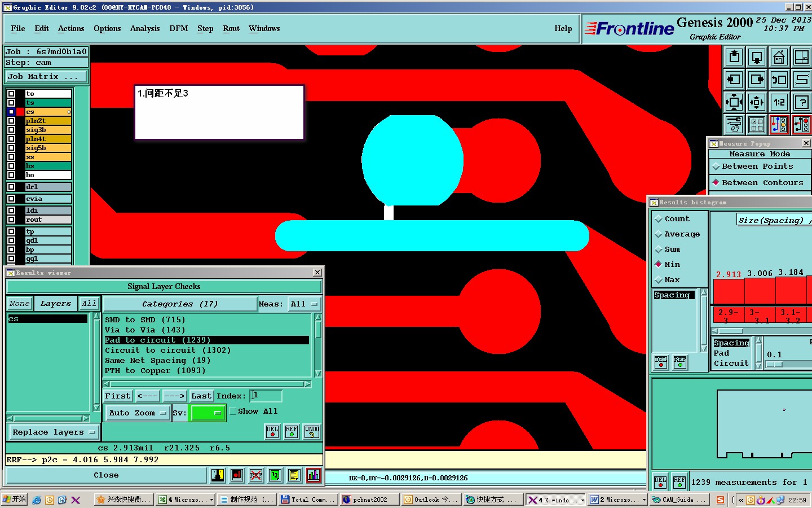Click the zoom-in arrows icon
This screenshot has width=812, height=508.
[x=734, y=102]
